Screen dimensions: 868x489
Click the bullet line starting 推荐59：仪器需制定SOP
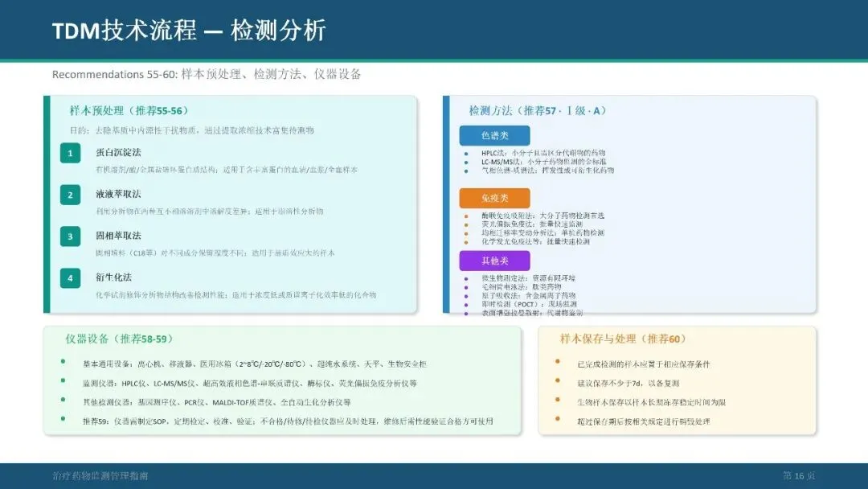point(288,421)
